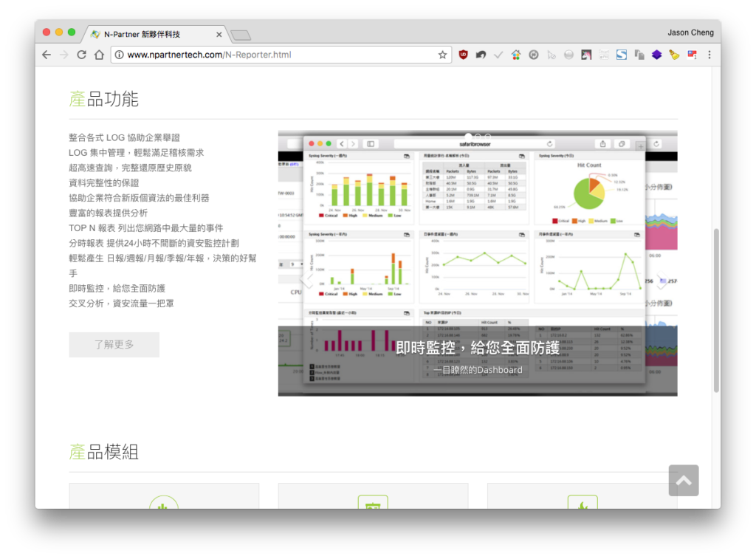756x559 pixels.
Task: Select the second carousel slide indicator
Action: tap(478, 137)
